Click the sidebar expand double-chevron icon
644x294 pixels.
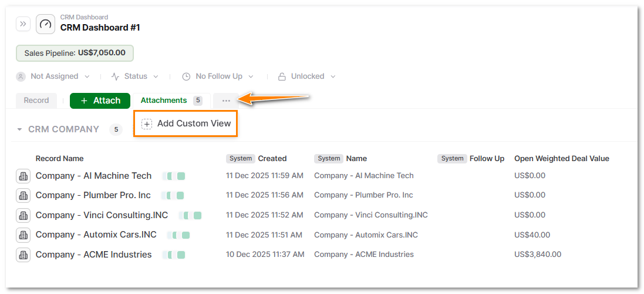coord(23,24)
